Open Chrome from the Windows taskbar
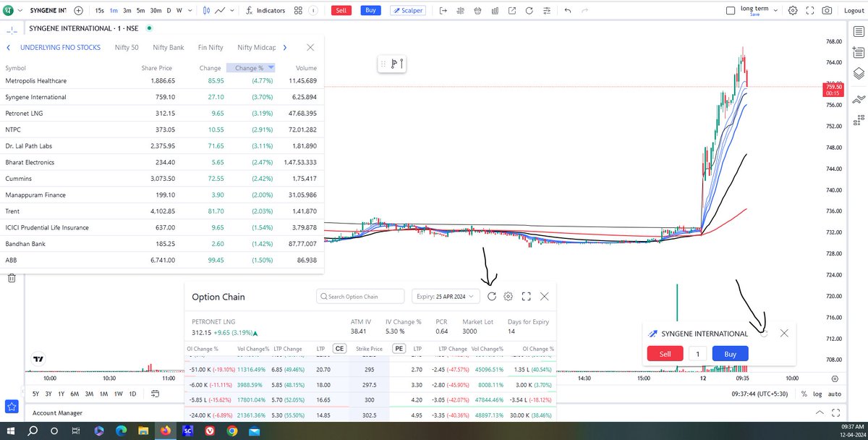This screenshot has height=440, width=868. click(x=231, y=431)
